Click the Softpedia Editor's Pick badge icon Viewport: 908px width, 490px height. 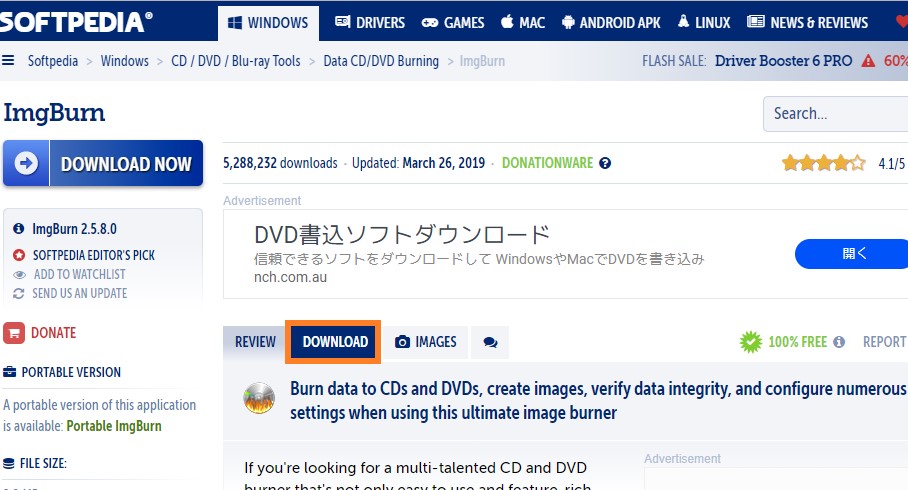click(x=19, y=255)
